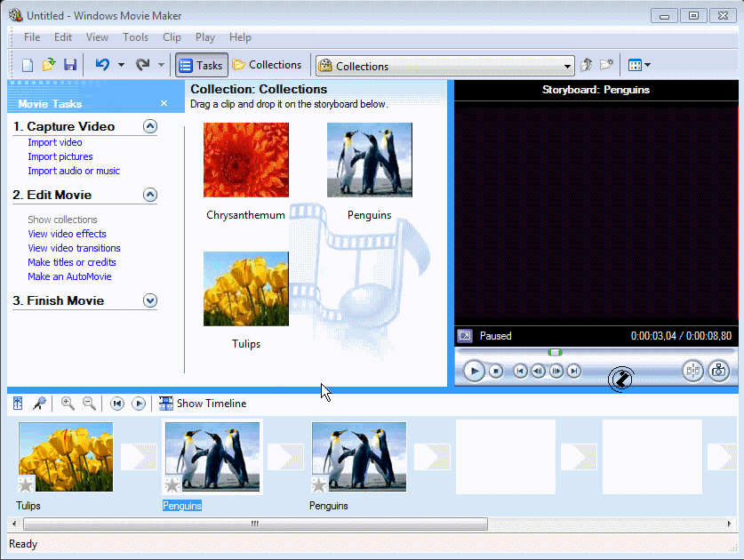Click the Narrate Timeline microphone icon

[39, 404]
